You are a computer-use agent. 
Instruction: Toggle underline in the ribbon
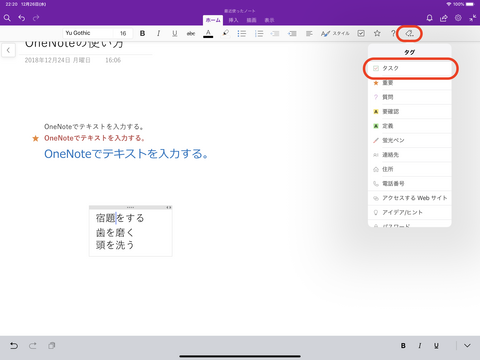pyautogui.click(x=174, y=33)
